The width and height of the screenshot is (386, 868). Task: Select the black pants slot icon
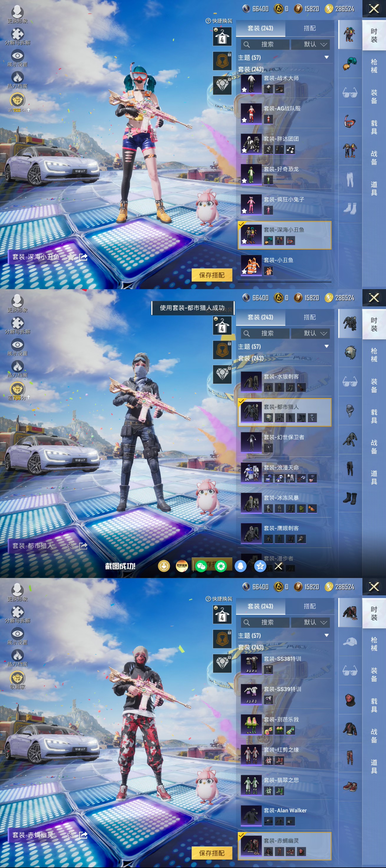pyautogui.click(x=349, y=468)
